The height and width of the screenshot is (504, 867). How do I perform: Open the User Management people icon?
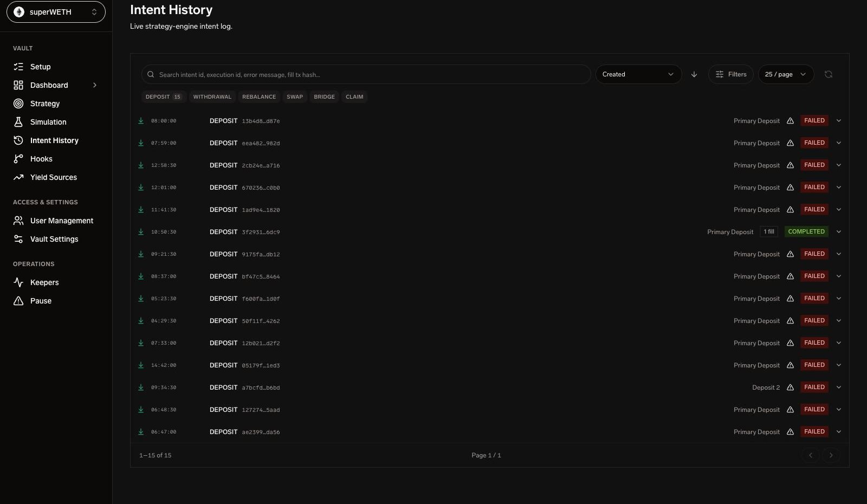pyautogui.click(x=18, y=221)
